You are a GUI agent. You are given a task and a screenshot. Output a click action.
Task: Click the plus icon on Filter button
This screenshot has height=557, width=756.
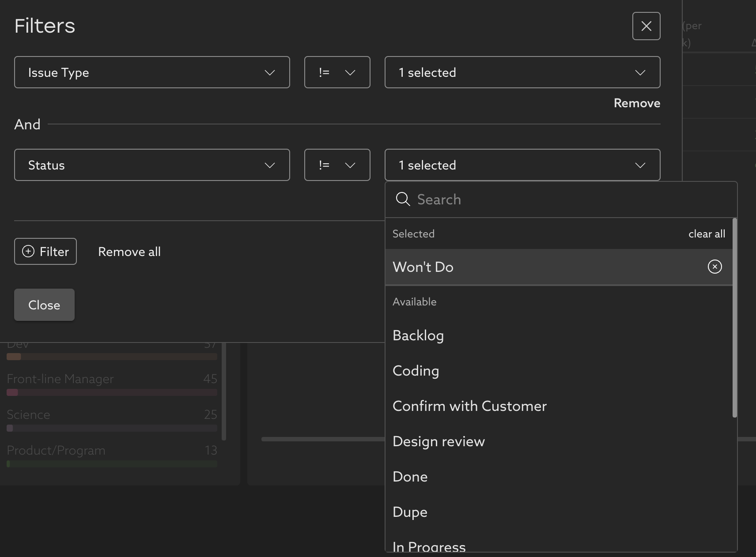pos(28,252)
